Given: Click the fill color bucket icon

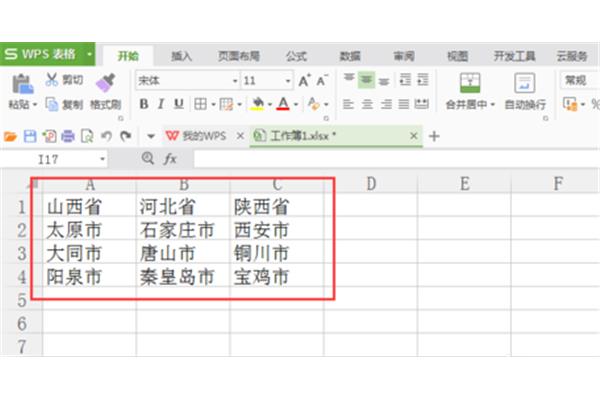Looking at the screenshot, I should (x=258, y=104).
